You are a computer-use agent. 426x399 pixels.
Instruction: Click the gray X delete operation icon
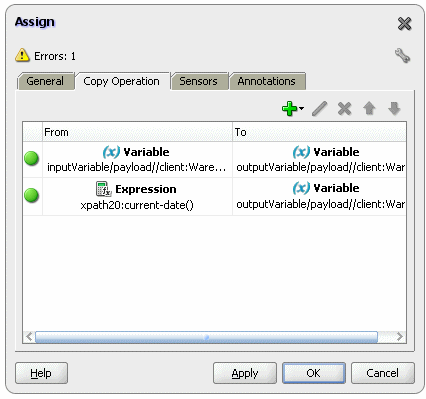point(344,109)
